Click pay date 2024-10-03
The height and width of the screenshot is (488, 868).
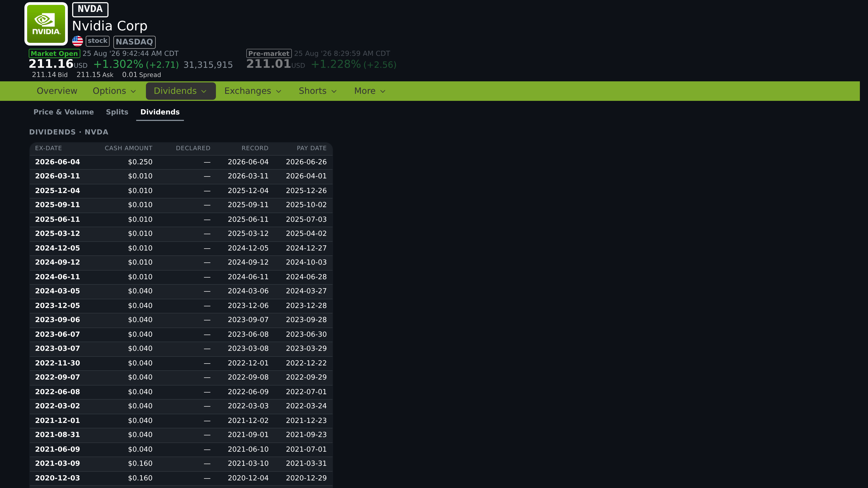coord(306,262)
